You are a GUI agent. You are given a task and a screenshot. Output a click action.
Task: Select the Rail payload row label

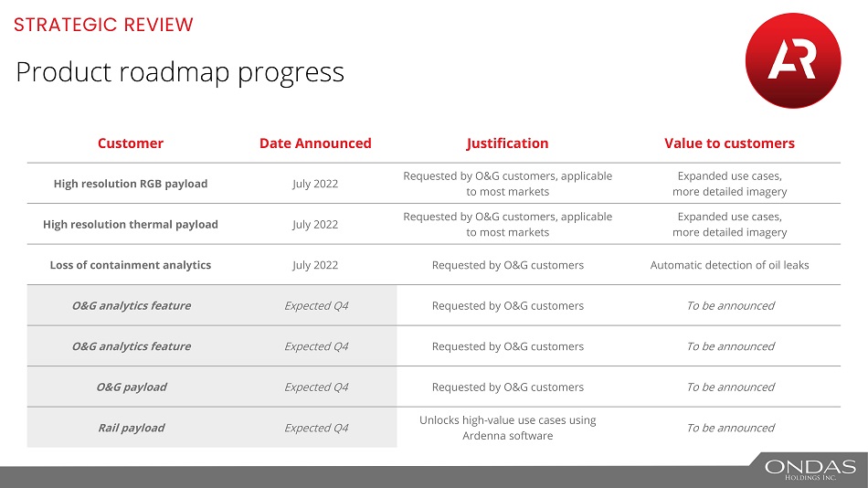[132, 428]
